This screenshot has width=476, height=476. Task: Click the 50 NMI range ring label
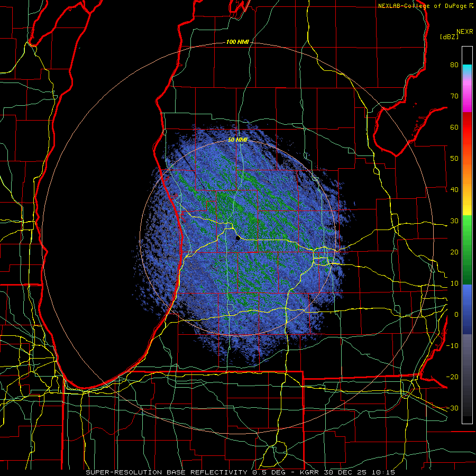point(237,140)
